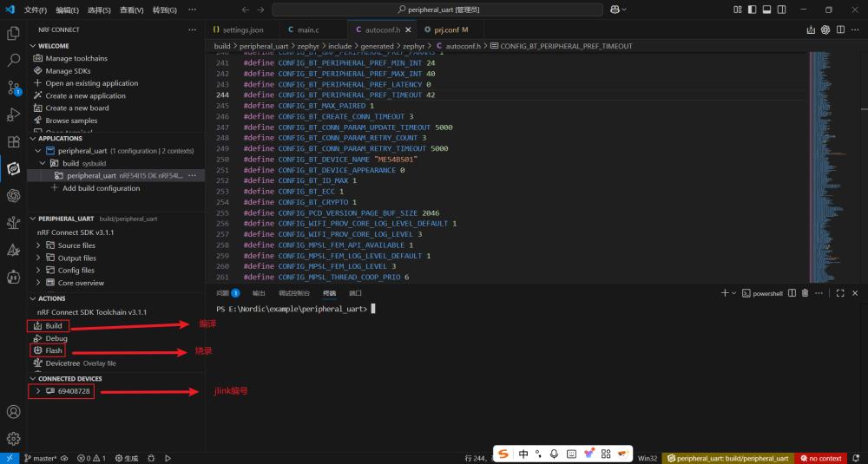
Task: Expand the Source files tree node
Action: coord(38,245)
